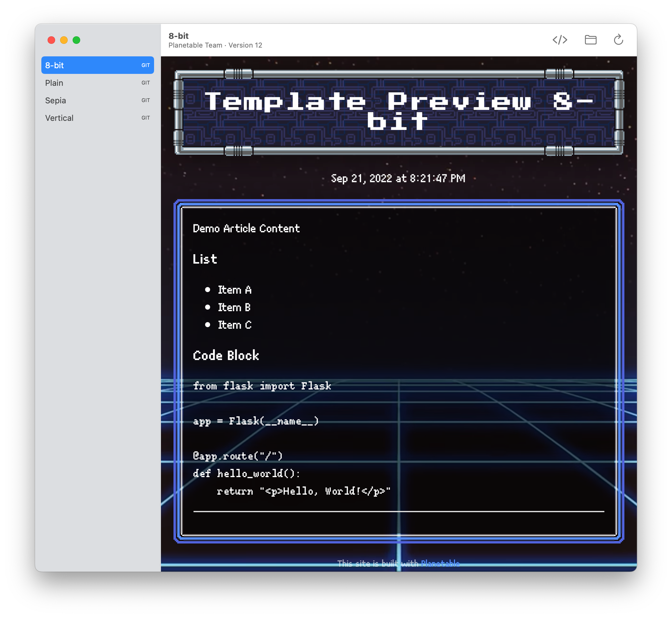The image size is (672, 618).
Task: Choose the Sepia template
Action: pos(55,100)
